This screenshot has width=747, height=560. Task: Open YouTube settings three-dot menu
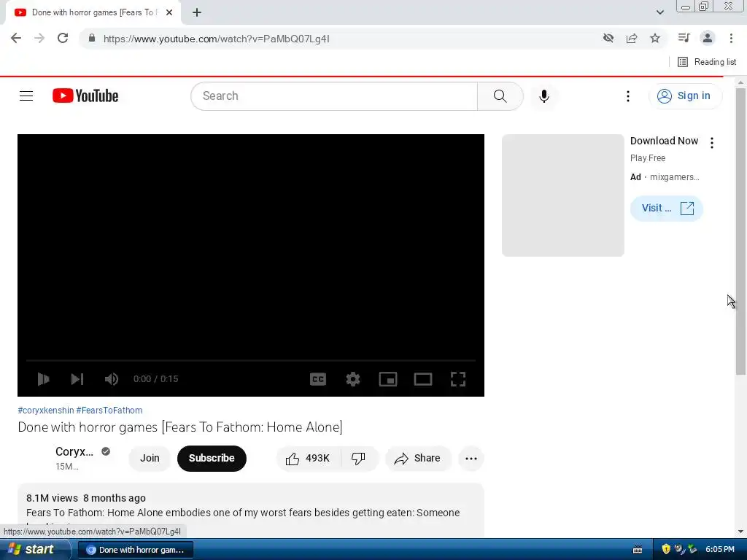(628, 96)
